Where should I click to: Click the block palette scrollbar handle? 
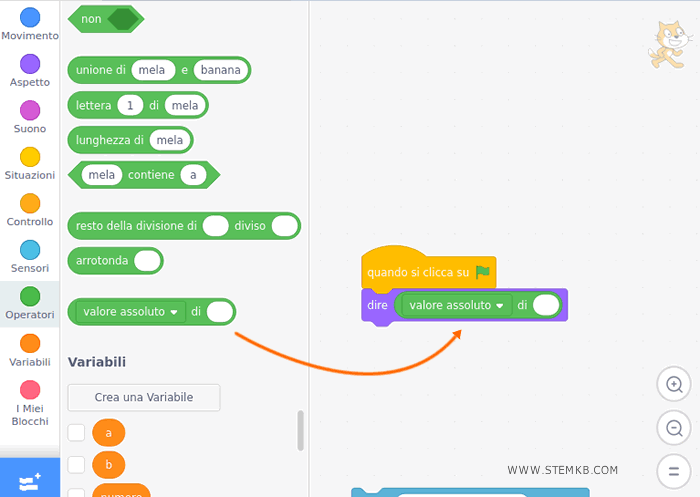(301, 430)
